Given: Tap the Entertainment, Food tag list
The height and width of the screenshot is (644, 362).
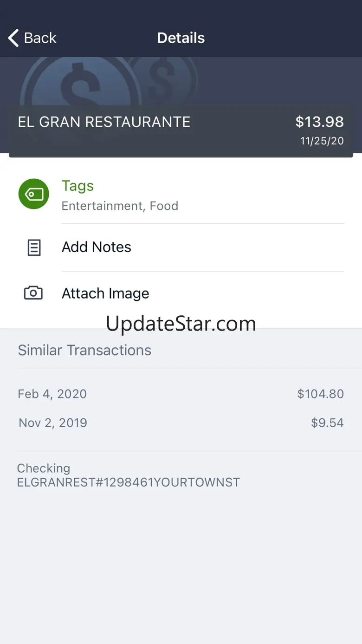Looking at the screenshot, I should tap(120, 206).
